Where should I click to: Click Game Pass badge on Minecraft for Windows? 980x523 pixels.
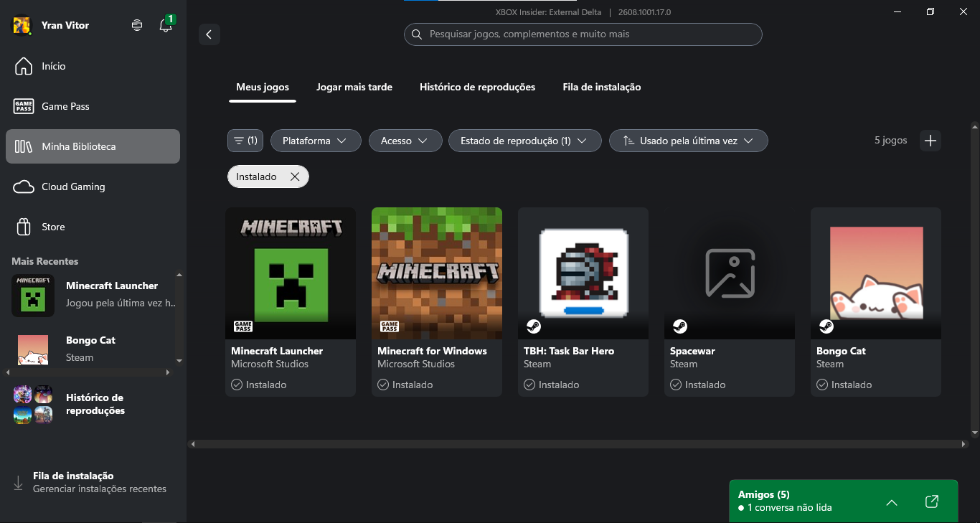[390, 327]
